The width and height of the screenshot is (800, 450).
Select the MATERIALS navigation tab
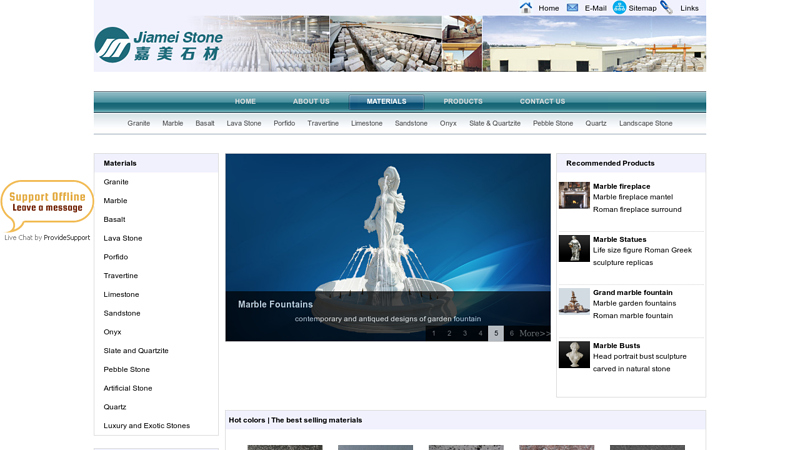pos(386,102)
